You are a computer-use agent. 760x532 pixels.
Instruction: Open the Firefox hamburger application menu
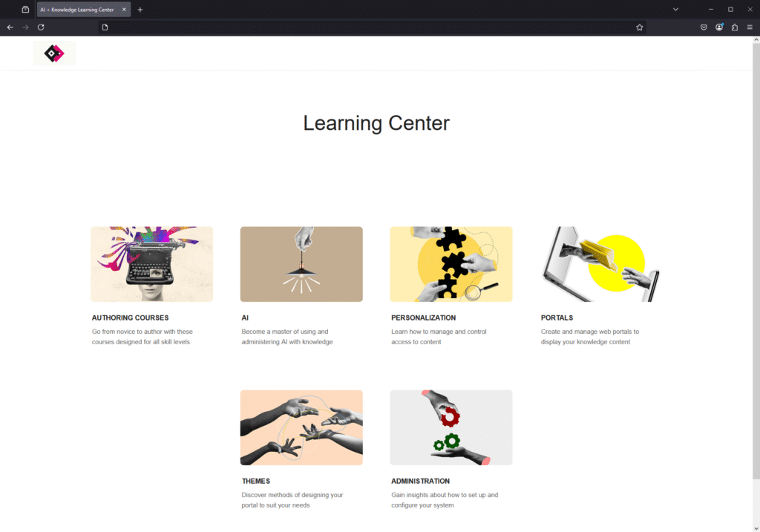(x=750, y=27)
